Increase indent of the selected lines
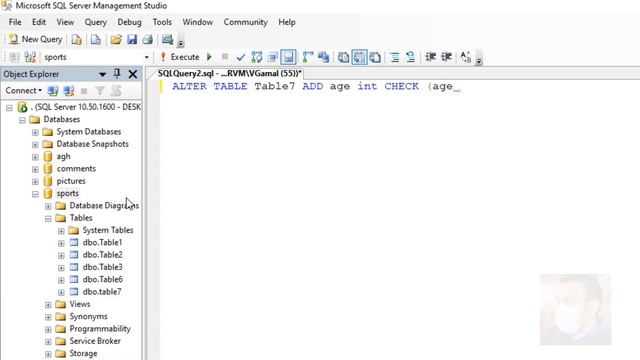Image resolution: width=640 pixels, height=360 pixels. point(446,57)
